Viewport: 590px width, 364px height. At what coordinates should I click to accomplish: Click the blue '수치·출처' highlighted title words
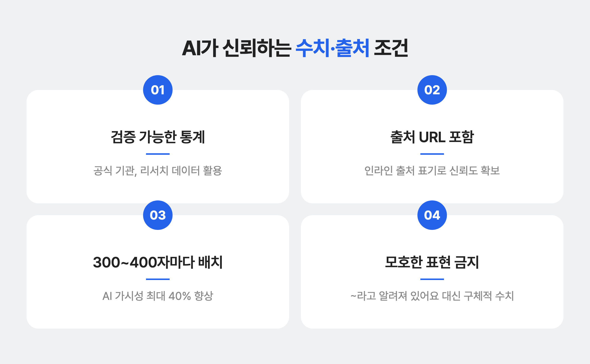point(332,48)
